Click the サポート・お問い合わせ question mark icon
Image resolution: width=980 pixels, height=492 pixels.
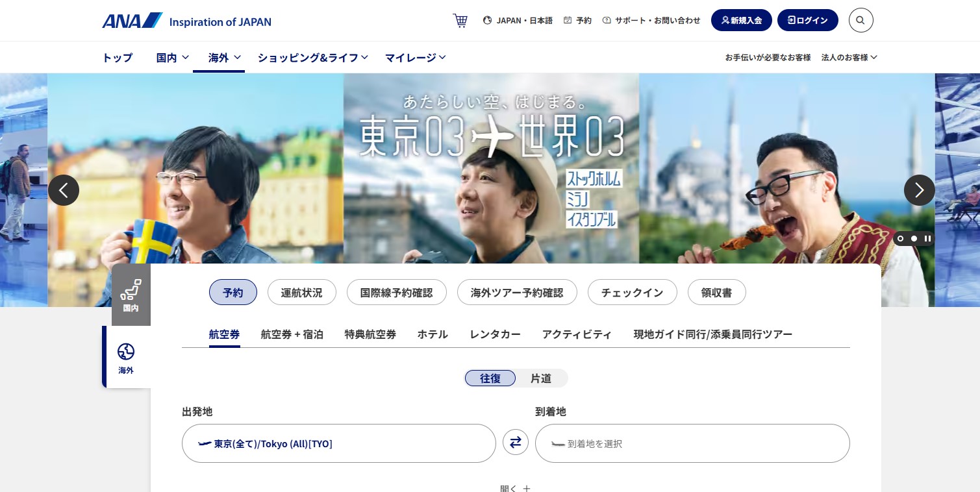[x=606, y=20]
